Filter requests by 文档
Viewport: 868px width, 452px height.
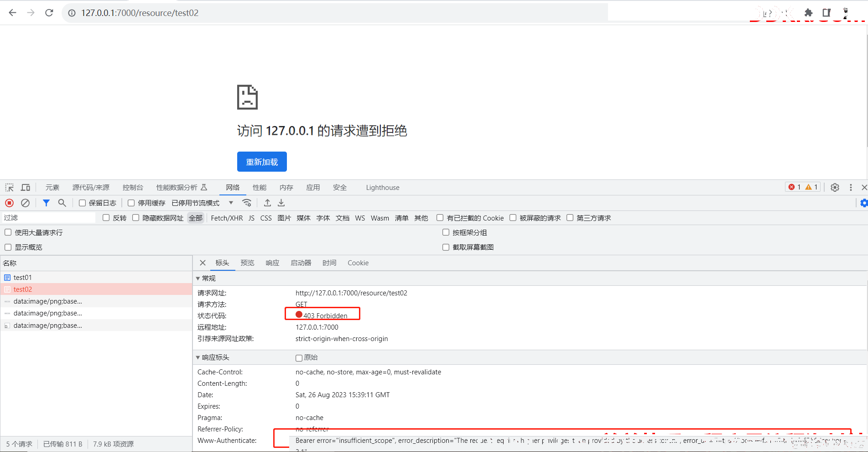coord(343,218)
